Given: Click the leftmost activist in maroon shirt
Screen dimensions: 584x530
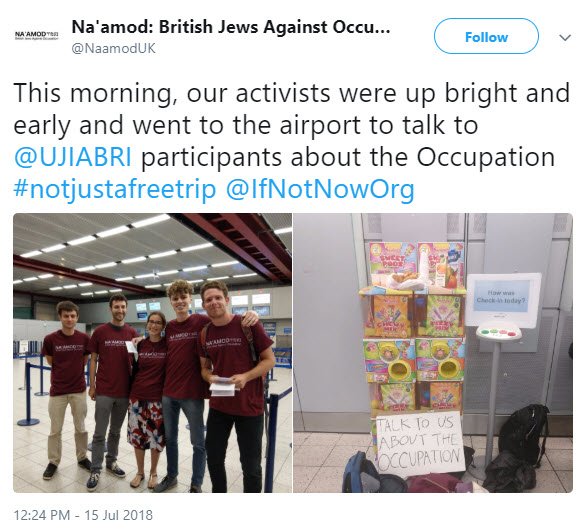Looking at the screenshot, I should pyautogui.click(x=66, y=389).
